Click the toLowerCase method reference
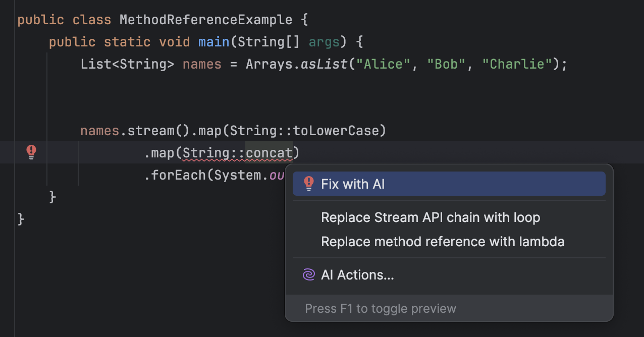 pos(337,131)
